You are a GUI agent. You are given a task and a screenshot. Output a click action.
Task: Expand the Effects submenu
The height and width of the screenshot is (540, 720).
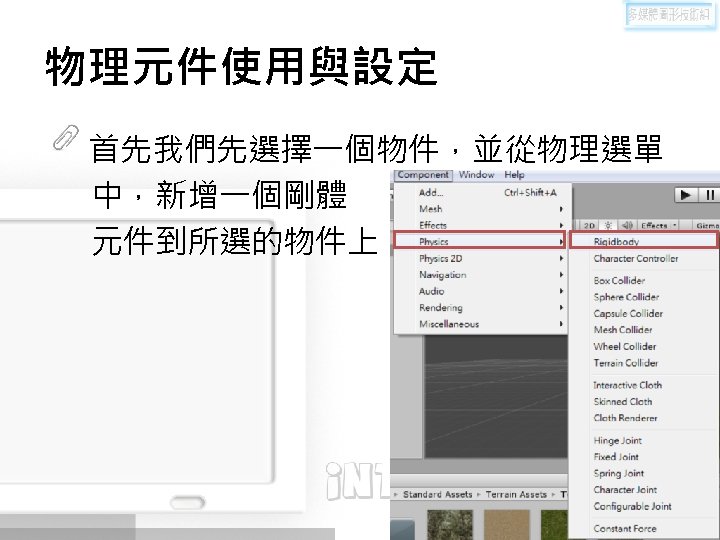(481, 225)
